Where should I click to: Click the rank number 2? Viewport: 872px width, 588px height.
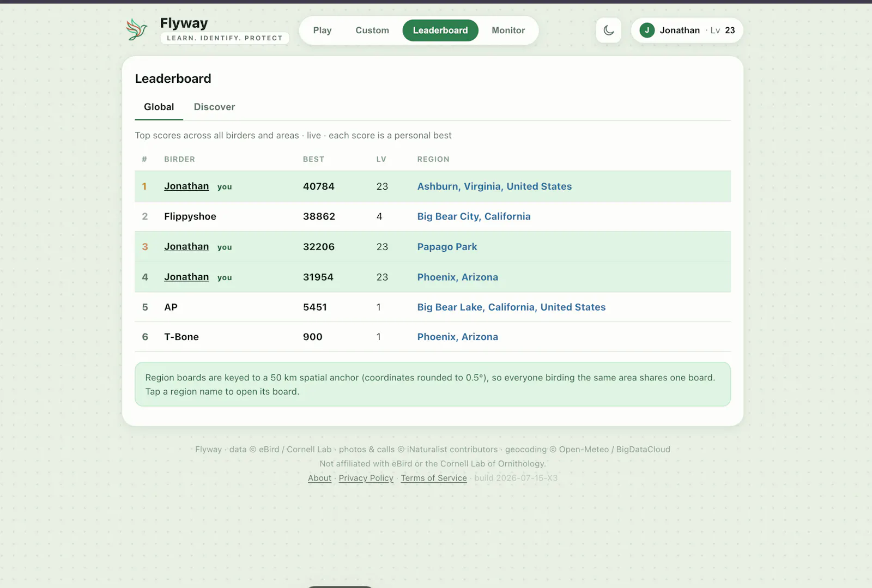(145, 216)
